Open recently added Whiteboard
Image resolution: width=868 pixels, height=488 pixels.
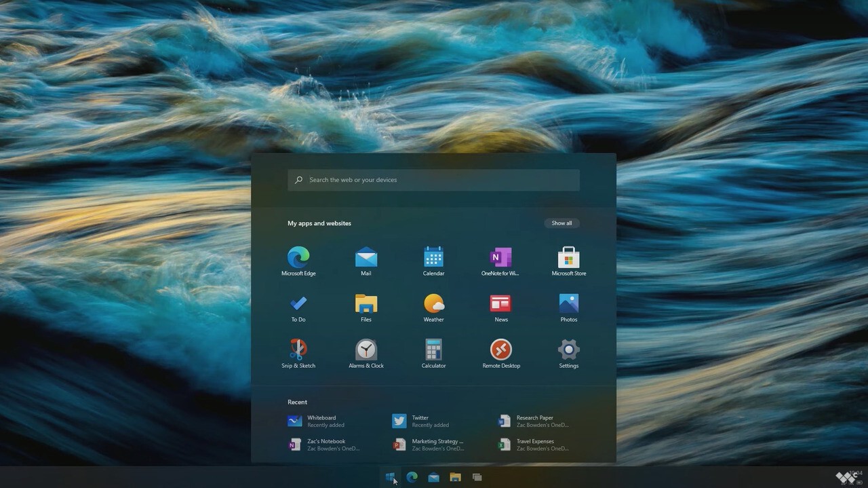[316, 421]
